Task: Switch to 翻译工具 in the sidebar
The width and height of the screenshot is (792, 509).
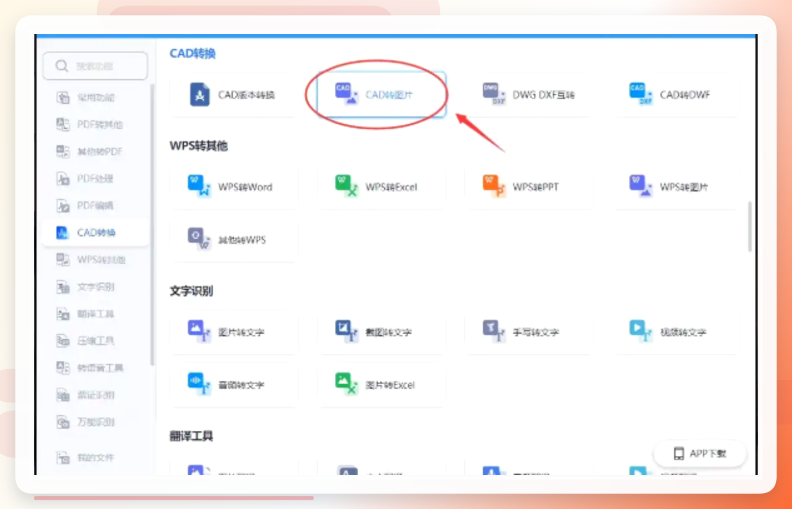Action: 95,314
